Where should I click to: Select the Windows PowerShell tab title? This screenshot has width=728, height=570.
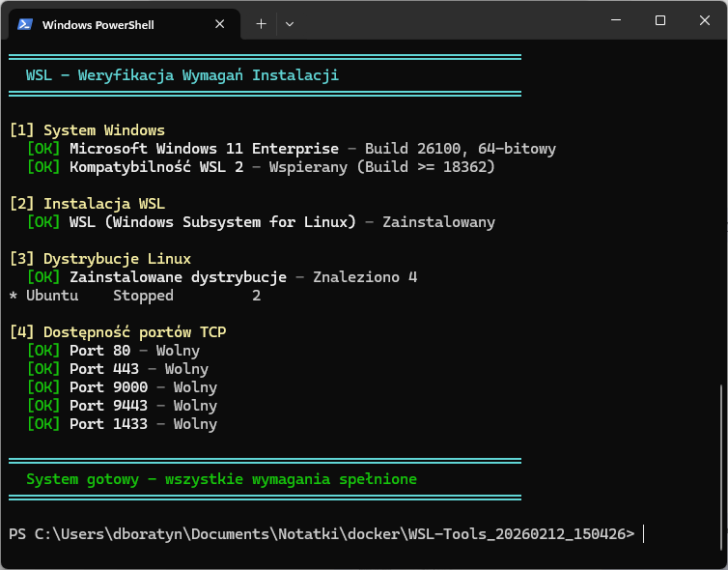98,25
